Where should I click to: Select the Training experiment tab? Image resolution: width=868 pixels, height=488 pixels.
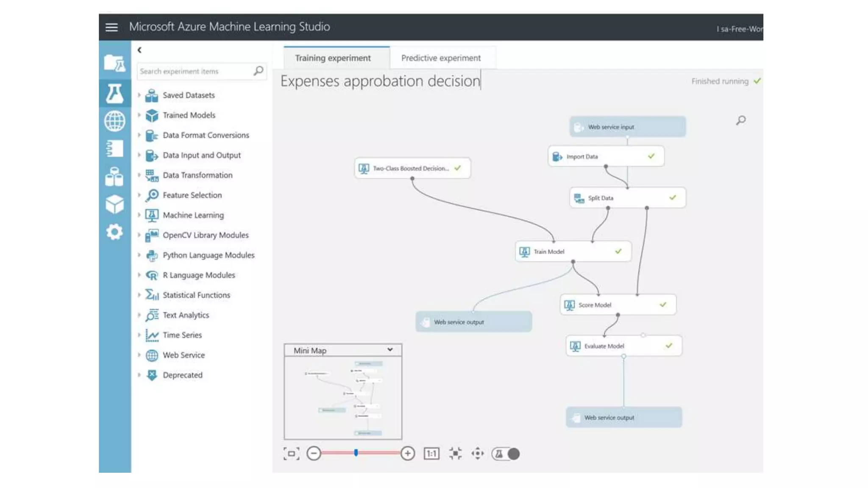click(333, 58)
